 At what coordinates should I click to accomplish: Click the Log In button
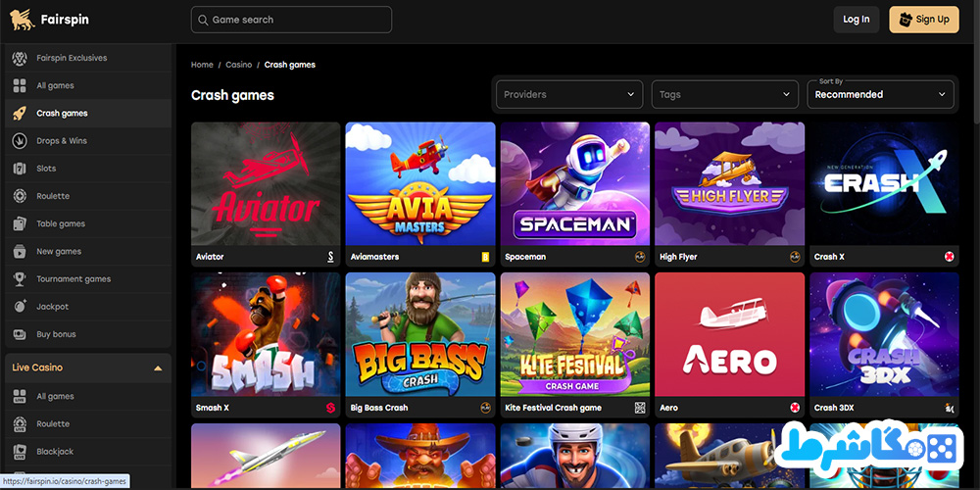tap(857, 20)
